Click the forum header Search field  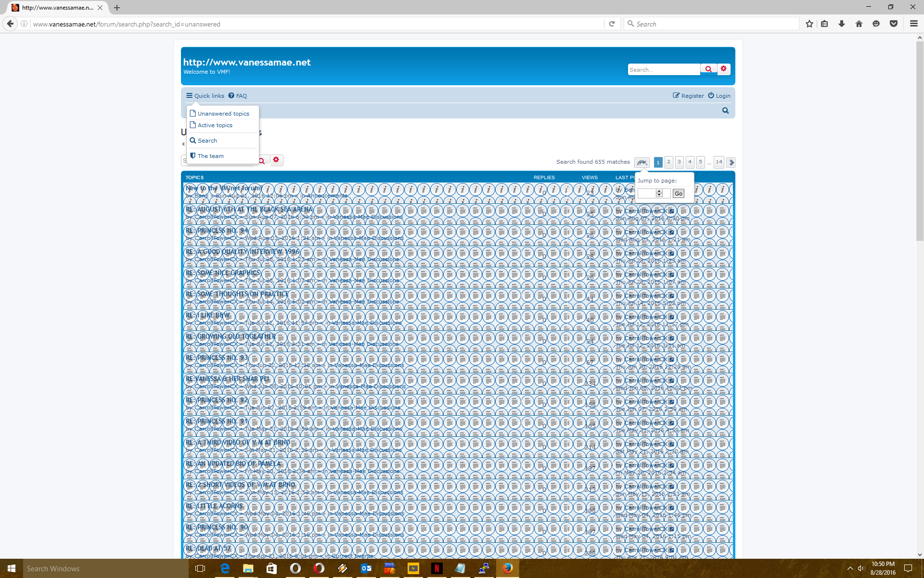pos(664,69)
